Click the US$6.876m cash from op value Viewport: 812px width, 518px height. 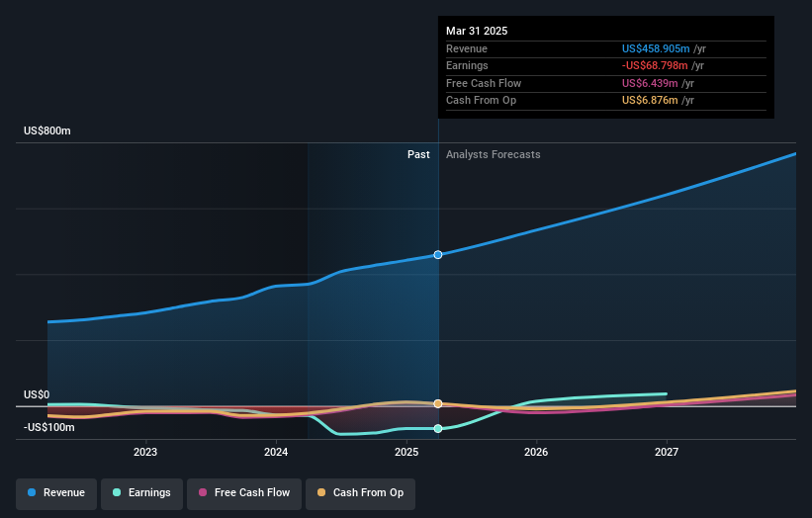pos(650,101)
